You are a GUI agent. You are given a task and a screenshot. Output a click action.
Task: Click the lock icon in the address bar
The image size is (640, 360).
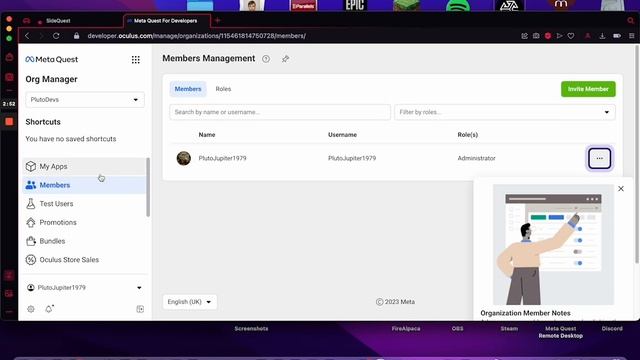pyautogui.click(x=76, y=36)
